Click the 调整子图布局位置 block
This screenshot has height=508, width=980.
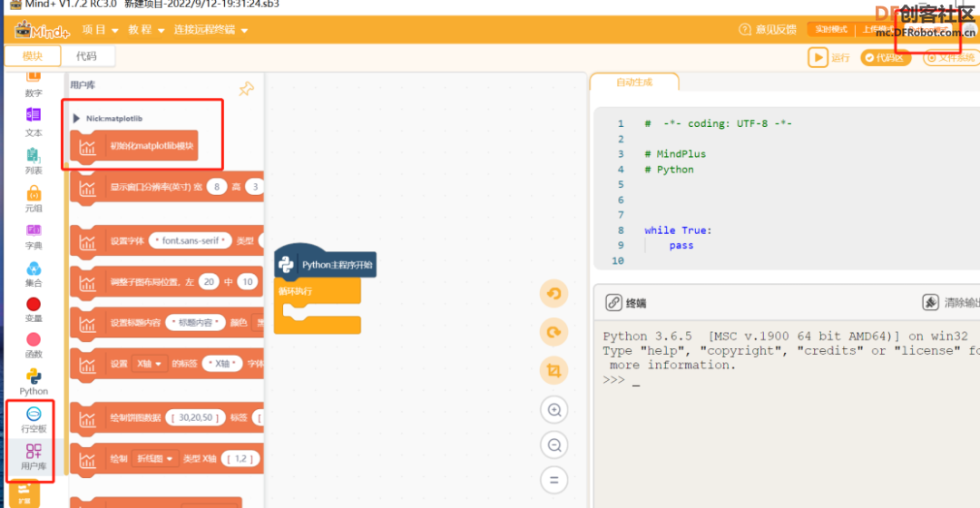(x=167, y=282)
